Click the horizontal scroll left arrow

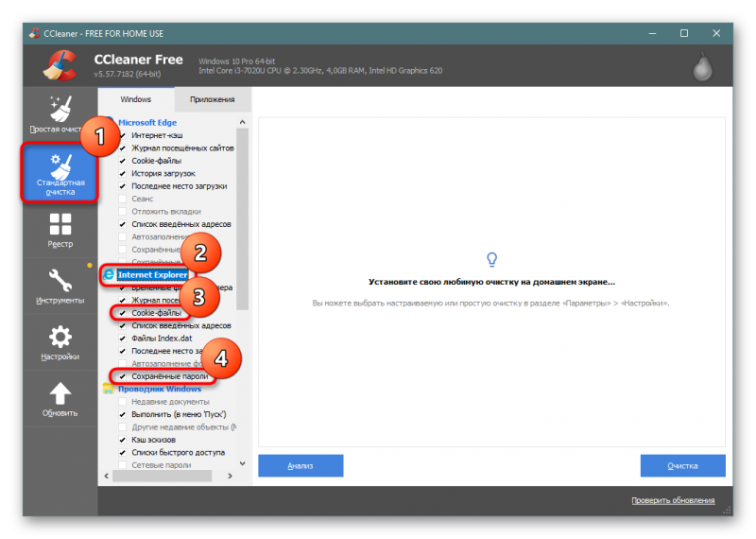pyautogui.click(x=107, y=476)
